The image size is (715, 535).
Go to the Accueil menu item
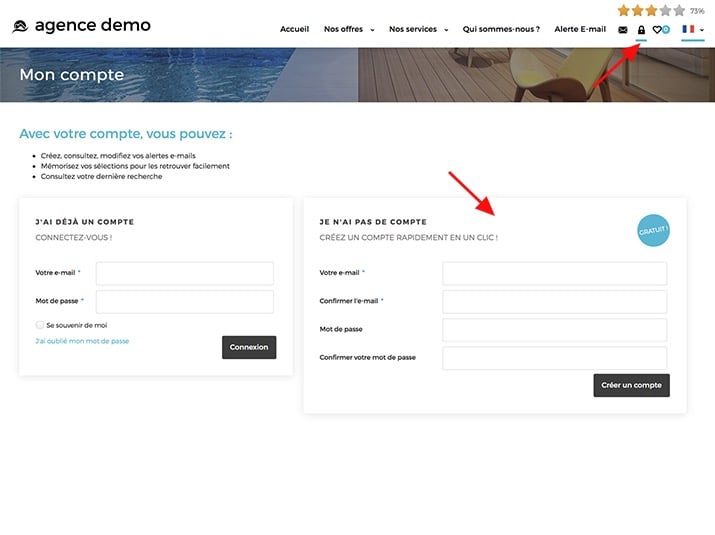coord(294,30)
